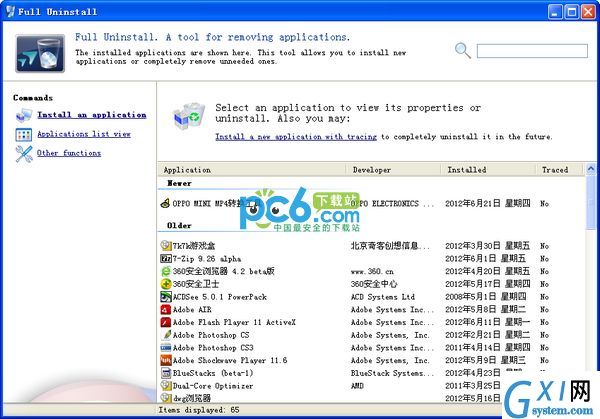The width and height of the screenshot is (600, 419).
Task: Collapse the Older group header
Action: [179, 225]
